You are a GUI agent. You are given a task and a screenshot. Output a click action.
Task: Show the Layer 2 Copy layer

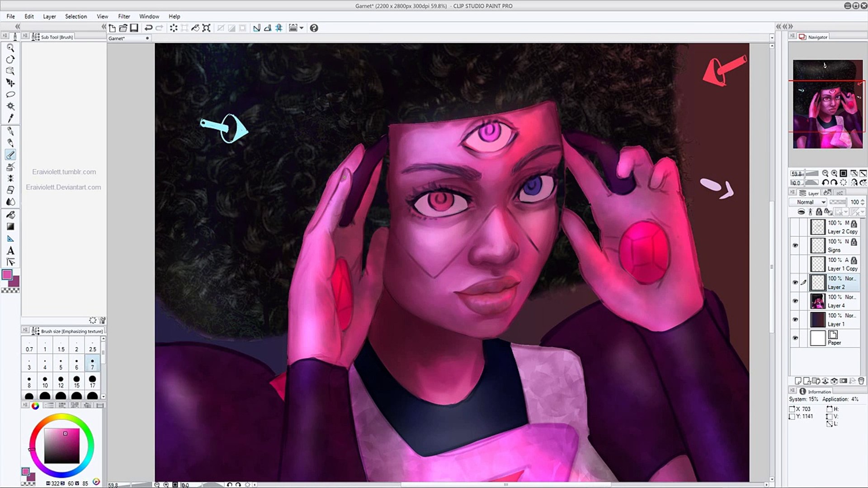point(795,227)
